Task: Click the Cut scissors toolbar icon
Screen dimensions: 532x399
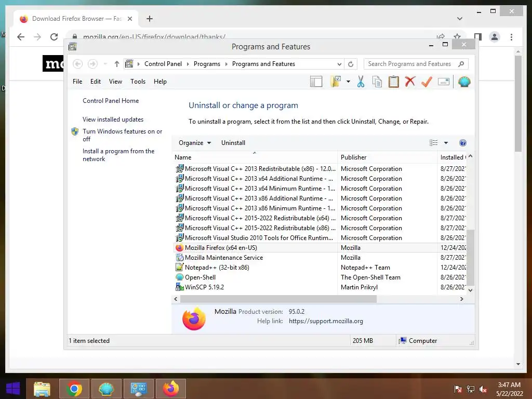Action: (361, 82)
